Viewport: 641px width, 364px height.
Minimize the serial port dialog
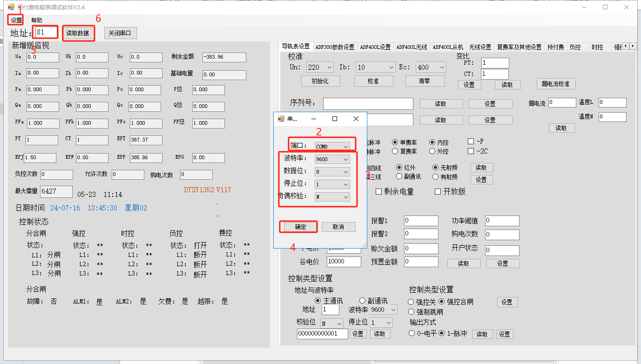tap(313, 119)
